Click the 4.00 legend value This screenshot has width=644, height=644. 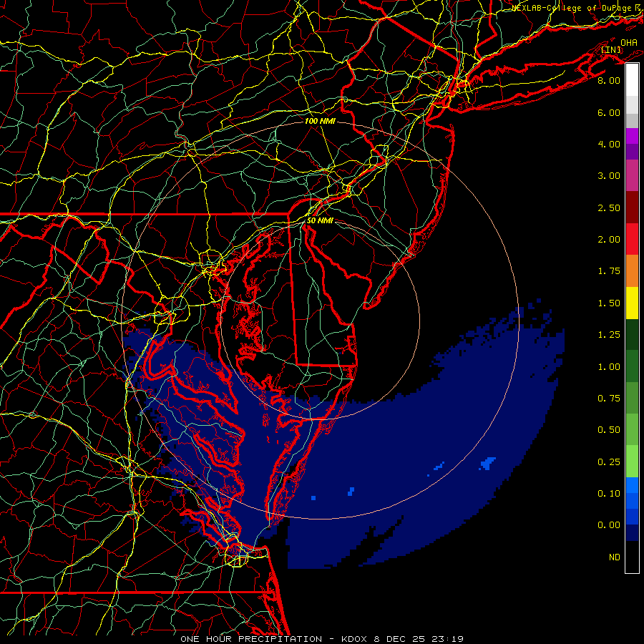point(609,144)
